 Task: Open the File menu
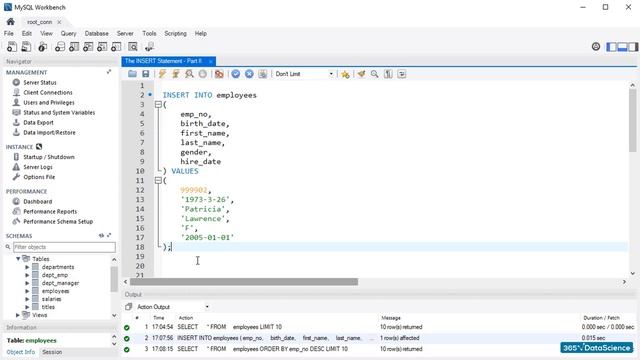(x=9, y=33)
